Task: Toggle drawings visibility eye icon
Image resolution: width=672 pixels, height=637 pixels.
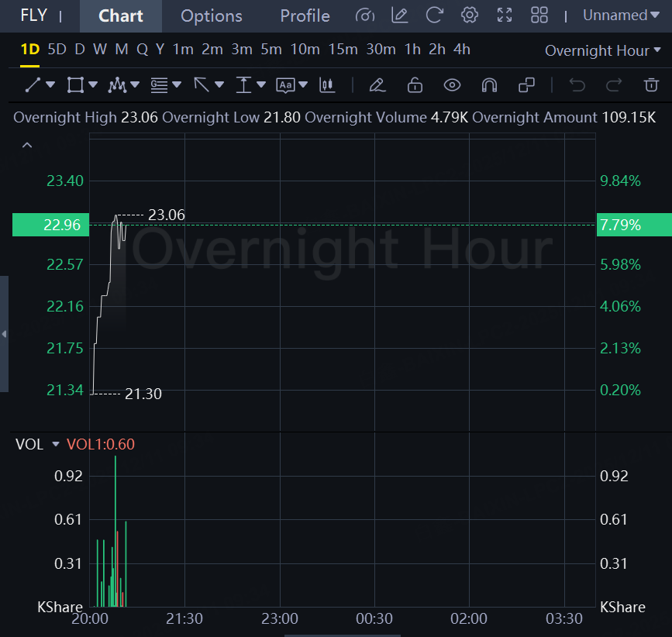Action: [x=452, y=85]
